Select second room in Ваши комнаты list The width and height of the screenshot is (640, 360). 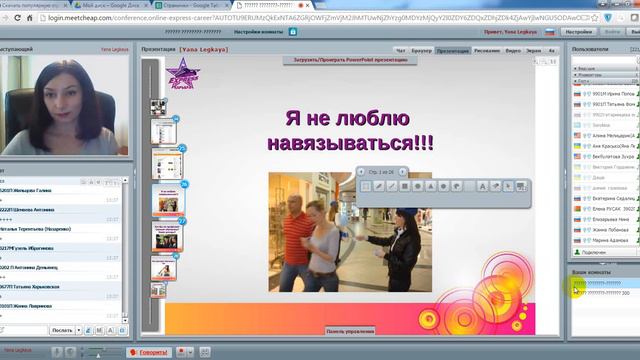(605, 293)
